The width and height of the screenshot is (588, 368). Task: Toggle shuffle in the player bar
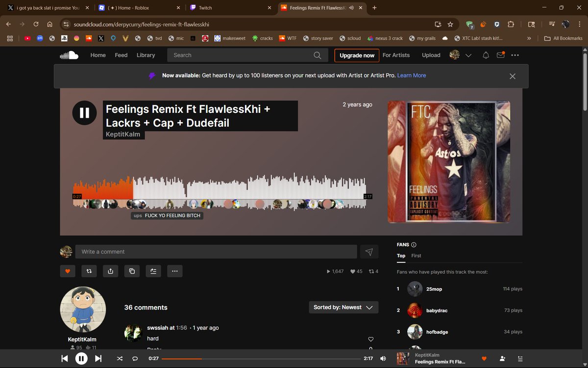(120, 359)
